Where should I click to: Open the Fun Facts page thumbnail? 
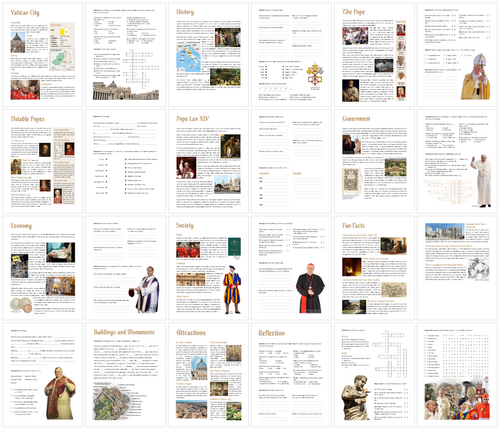coord(374,268)
